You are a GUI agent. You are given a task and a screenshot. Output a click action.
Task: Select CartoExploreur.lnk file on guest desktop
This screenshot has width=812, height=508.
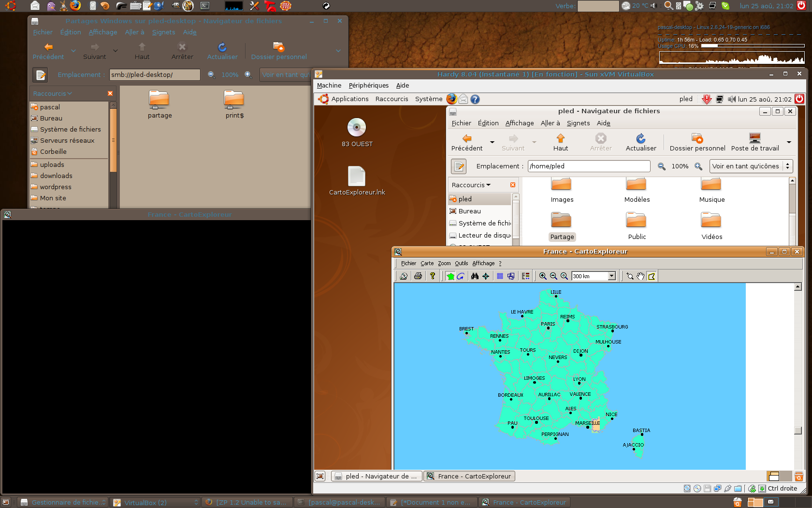pos(357,180)
